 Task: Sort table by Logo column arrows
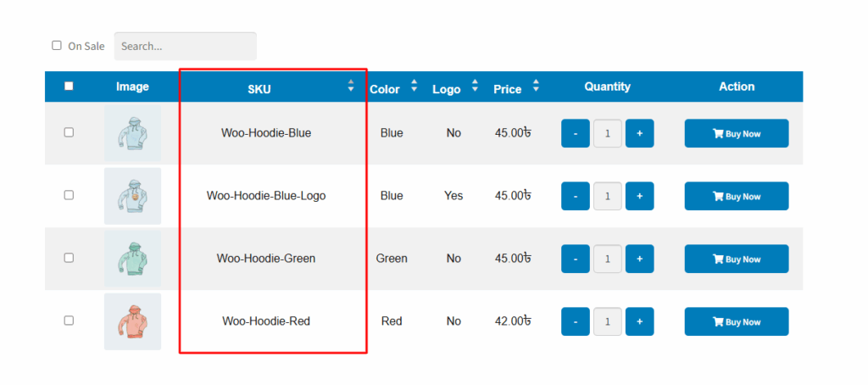tap(475, 86)
